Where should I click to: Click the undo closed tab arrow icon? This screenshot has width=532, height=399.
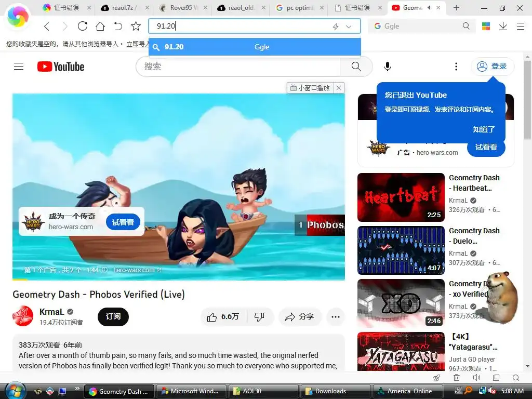coord(118,26)
